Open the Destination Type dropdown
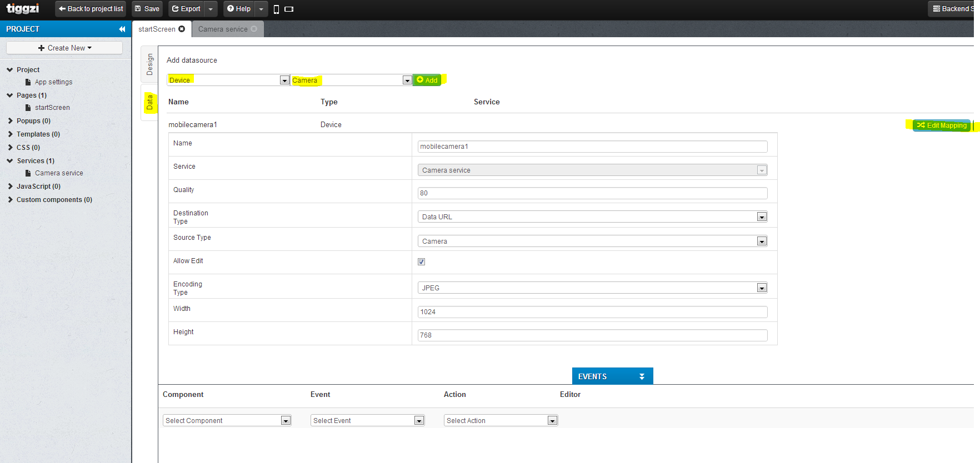980x463 pixels. point(761,217)
